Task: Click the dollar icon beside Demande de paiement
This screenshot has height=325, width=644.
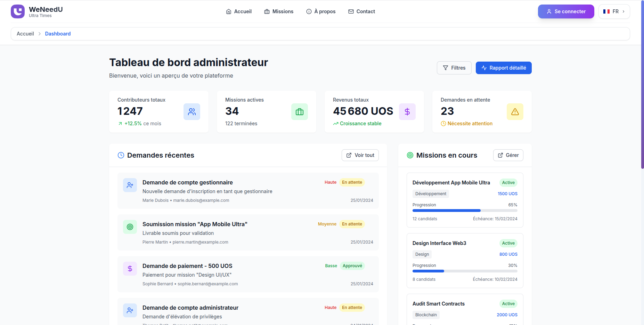Action: click(130, 269)
